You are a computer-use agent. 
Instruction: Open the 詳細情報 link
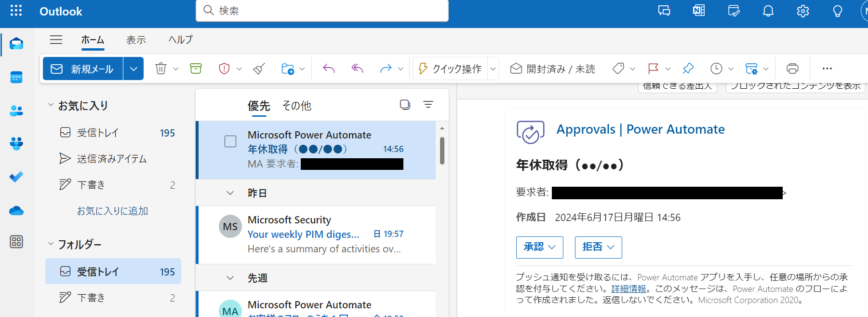point(628,289)
